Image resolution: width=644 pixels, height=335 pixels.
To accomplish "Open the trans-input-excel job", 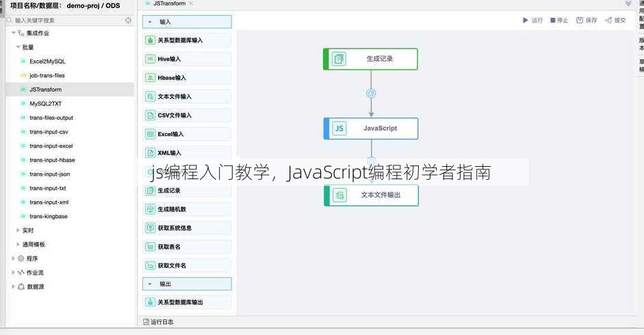I will tap(51, 146).
